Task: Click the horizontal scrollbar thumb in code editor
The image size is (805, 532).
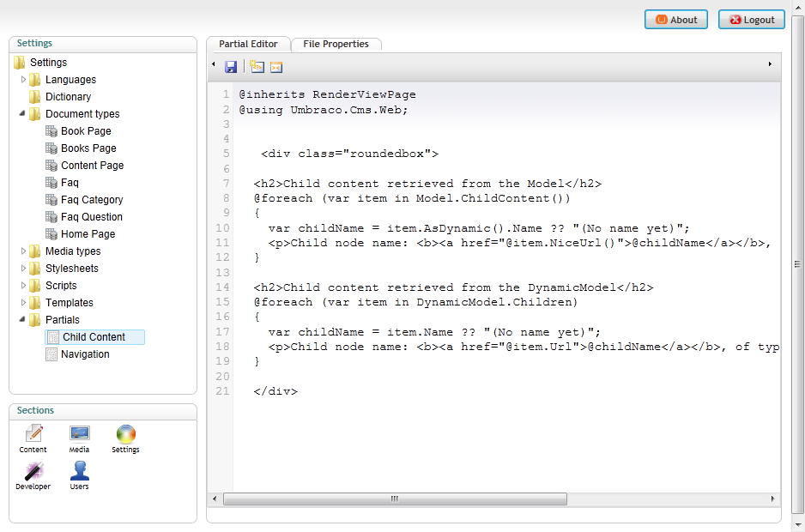Action: [395, 499]
